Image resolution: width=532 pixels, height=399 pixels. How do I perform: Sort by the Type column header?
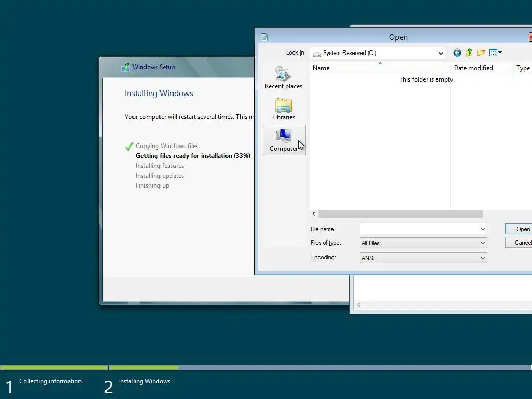point(523,68)
